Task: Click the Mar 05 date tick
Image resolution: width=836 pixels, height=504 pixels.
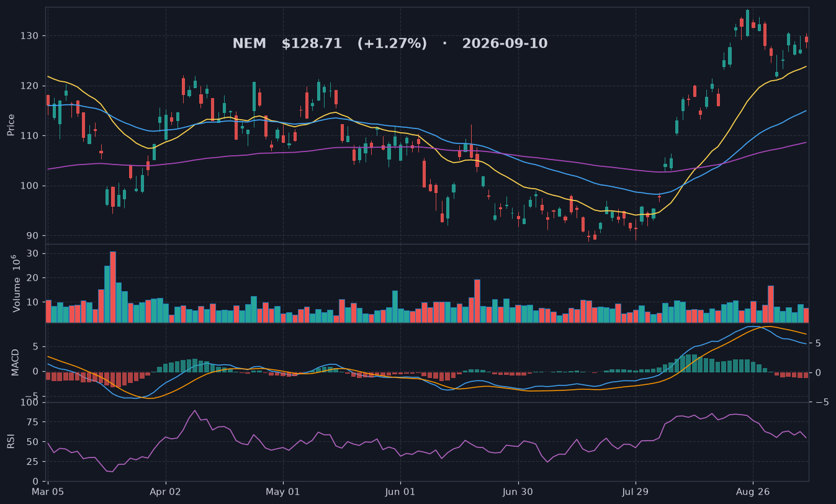Action: click(48, 492)
